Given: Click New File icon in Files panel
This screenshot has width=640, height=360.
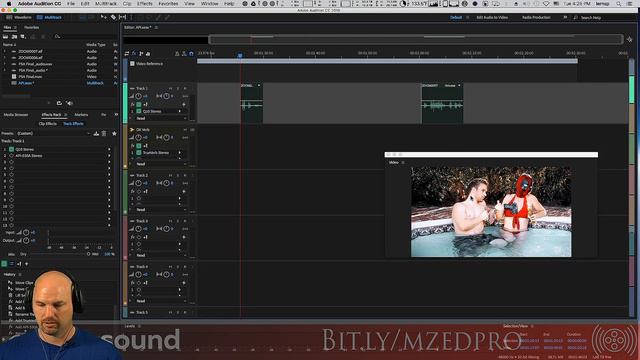Looking at the screenshot, I should click(23, 36).
